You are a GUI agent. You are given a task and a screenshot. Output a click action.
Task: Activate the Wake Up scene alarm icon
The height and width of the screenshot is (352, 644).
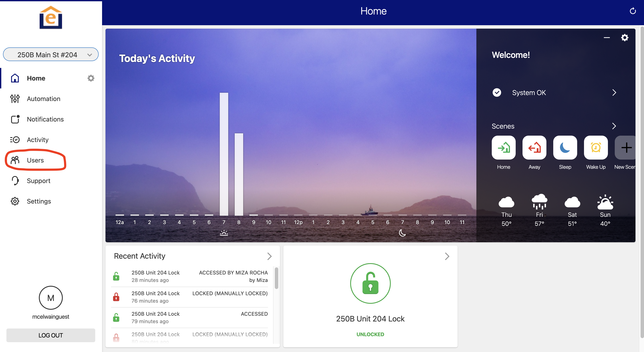(596, 148)
